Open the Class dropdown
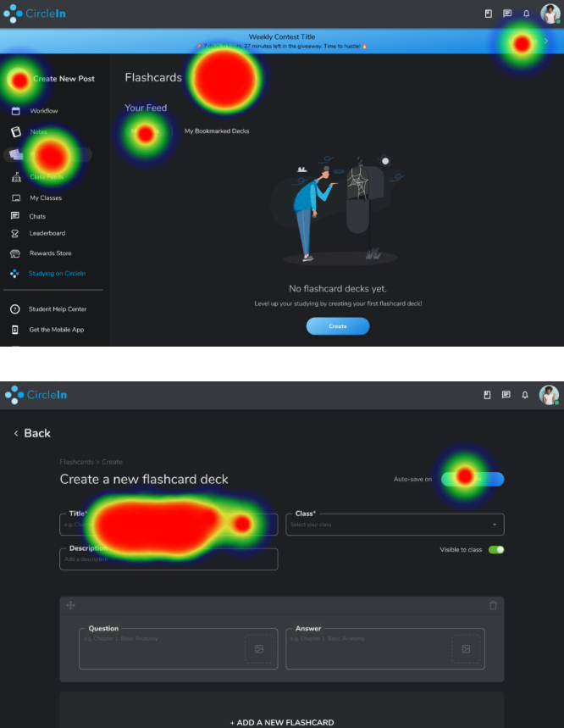Screen dimensions: 564x728 point(395,525)
